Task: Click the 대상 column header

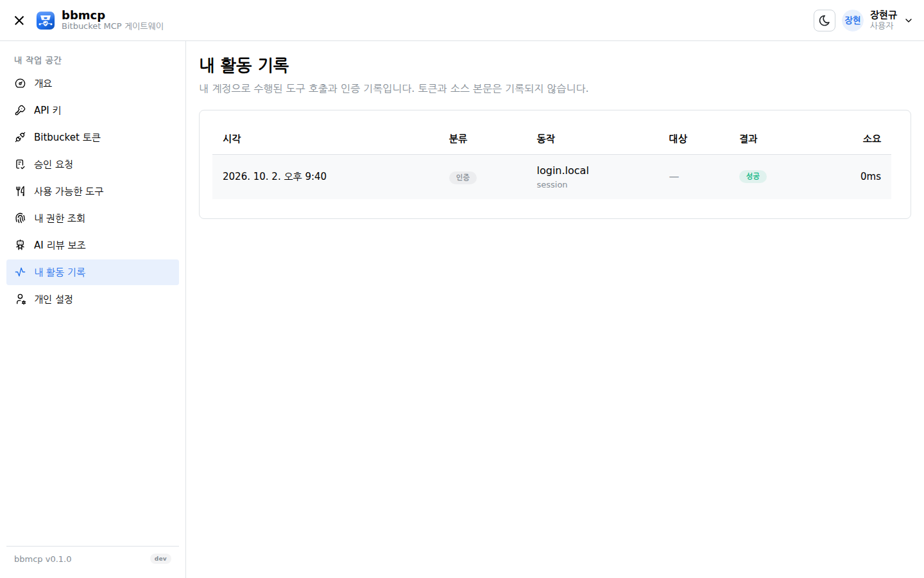Action: tap(678, 139)
